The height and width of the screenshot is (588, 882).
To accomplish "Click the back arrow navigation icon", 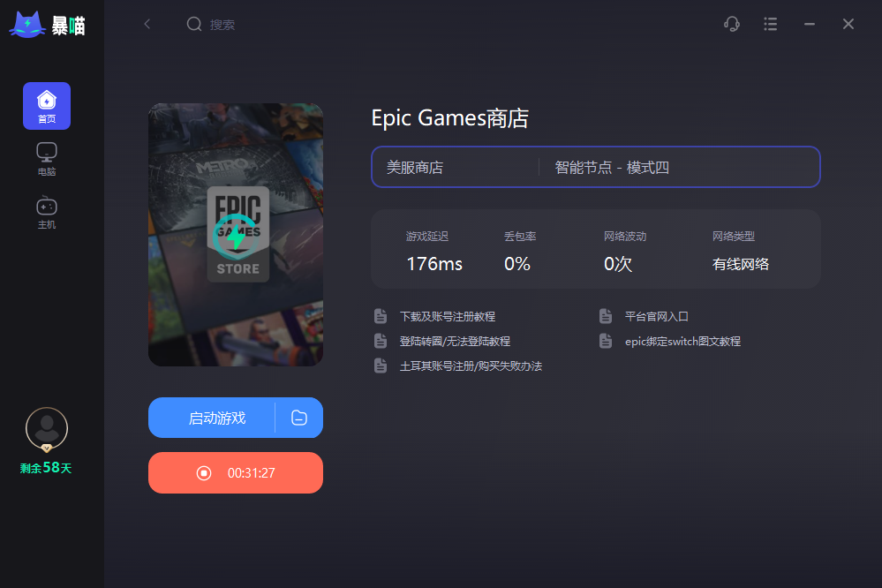I will coord(147,24).
